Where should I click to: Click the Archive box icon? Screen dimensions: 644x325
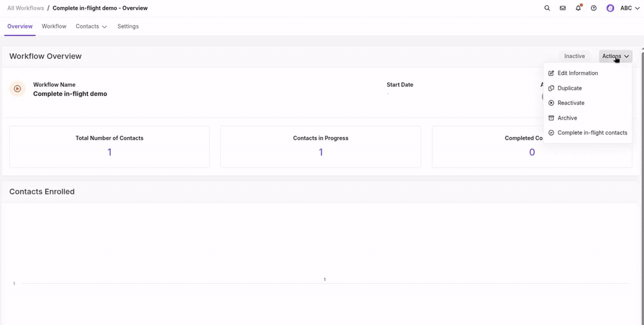551,118
